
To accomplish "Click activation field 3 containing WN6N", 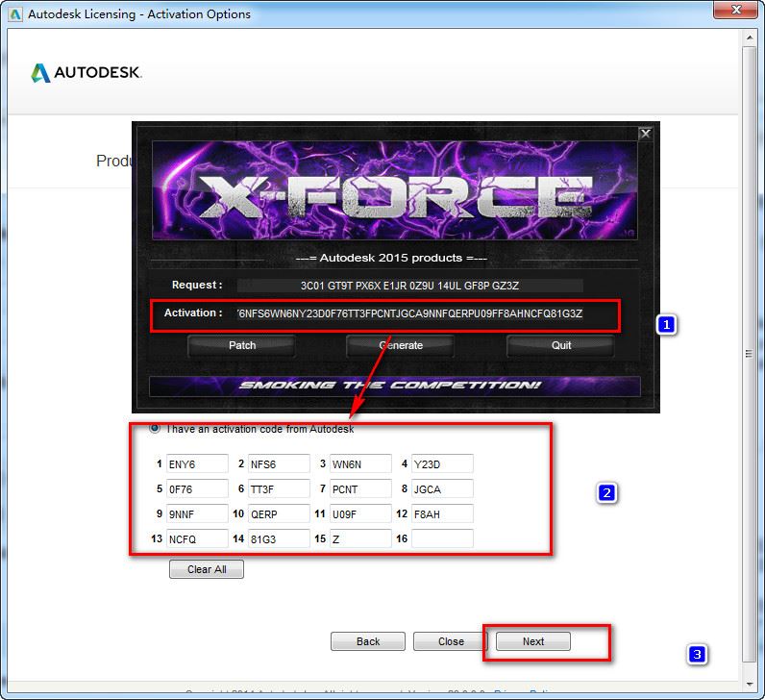I will click(360, 463).
